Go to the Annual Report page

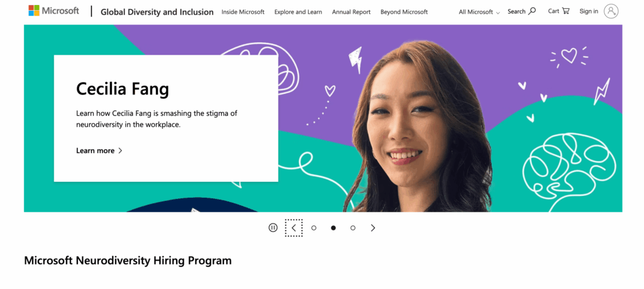point(351,12)
